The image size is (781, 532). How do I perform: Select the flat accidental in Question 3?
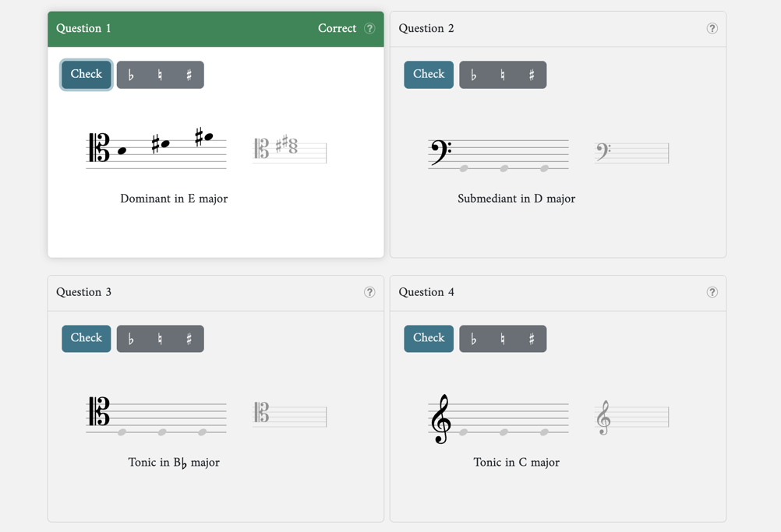(131, 339)
